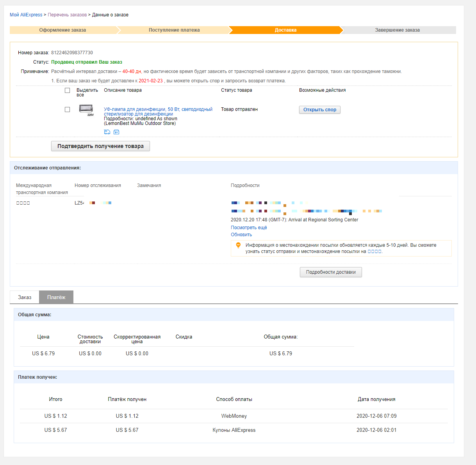The width and height of the screenshot is (476, 465).
Task: Select the 'Платёж' tab
Action: coord(56,298)
